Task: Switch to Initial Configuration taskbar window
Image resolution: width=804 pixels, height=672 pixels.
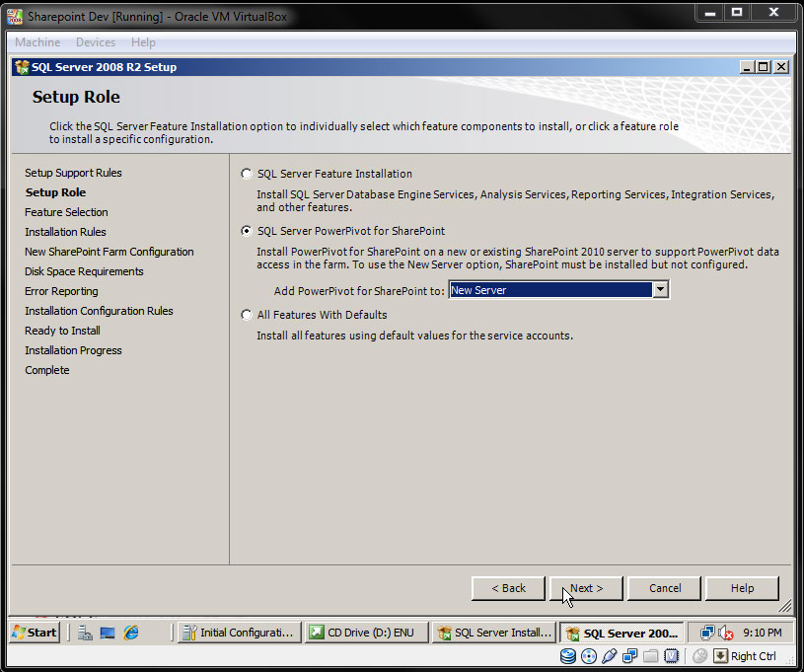Action: [x=239, y=633]
